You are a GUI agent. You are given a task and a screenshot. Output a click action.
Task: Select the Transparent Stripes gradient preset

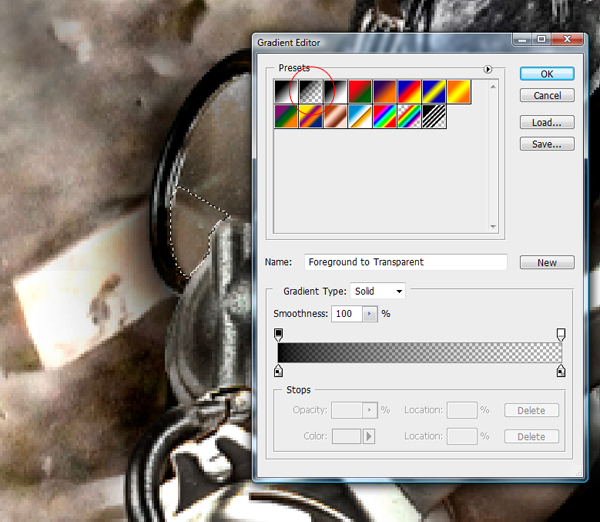(434, 116)
